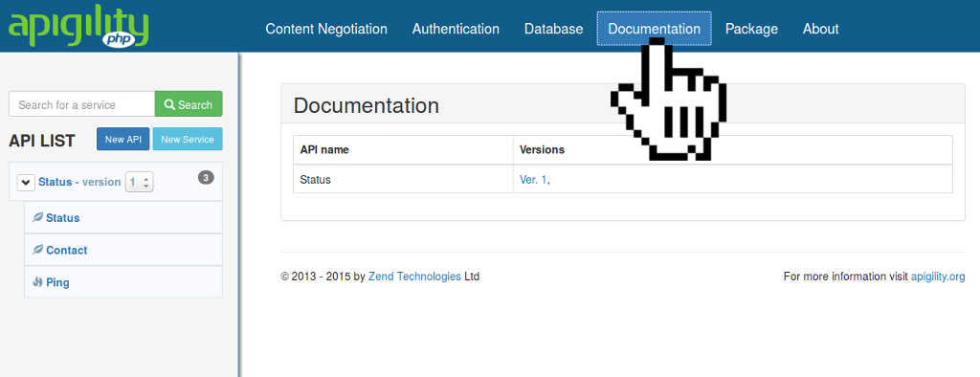Collapse the Status API chevron
This screenshot has width=980, height=377.
[x=26, y=183]
